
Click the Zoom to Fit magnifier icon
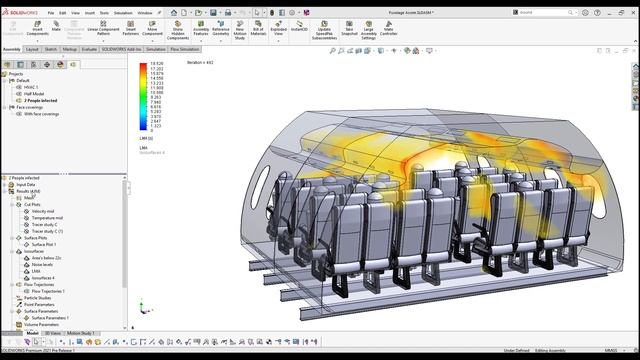[x=333, y=51]
